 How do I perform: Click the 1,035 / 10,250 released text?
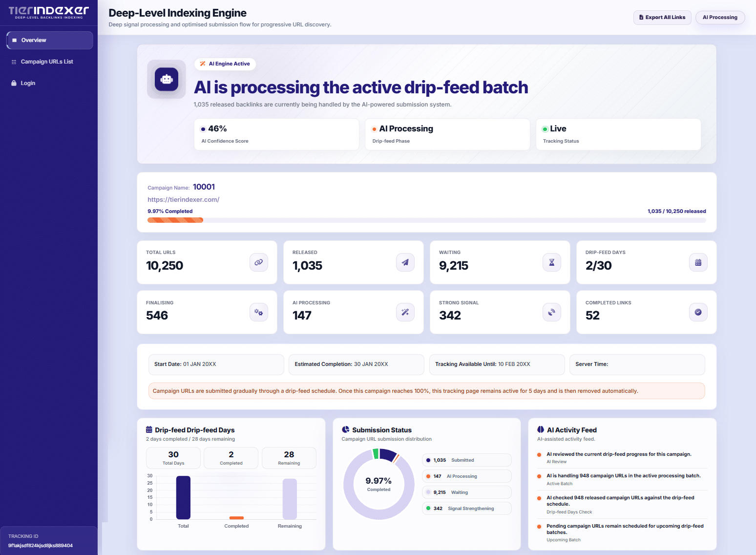pyautogui.click(x=677, y=212)
